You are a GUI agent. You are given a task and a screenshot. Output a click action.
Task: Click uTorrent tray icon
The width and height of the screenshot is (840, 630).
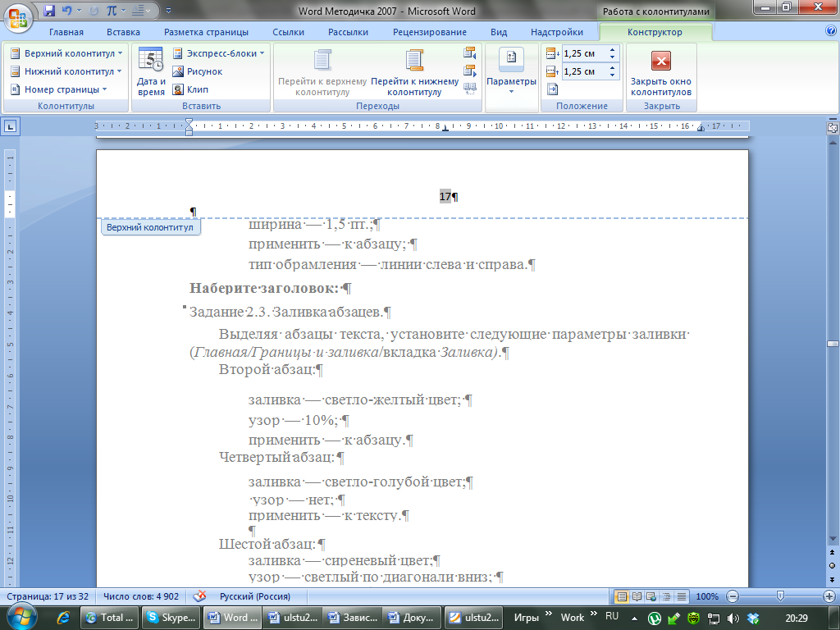tap(654, 618)
